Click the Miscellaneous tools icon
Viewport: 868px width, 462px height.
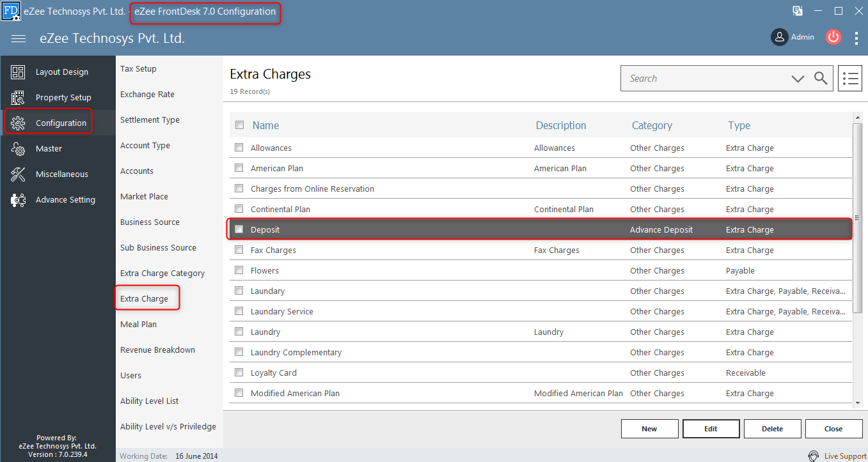click(x=18, y=174)
